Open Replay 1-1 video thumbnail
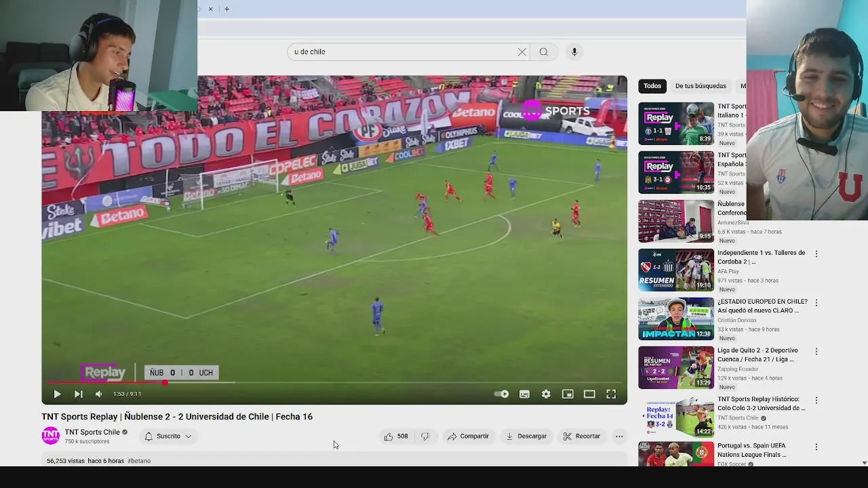868x488 pixels. point(676,123)
